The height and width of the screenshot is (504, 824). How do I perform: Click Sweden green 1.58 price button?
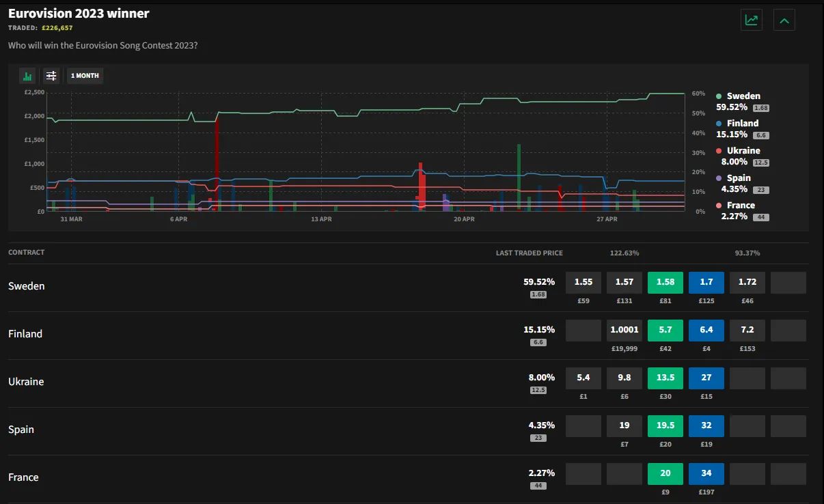[x=665, y=282]
